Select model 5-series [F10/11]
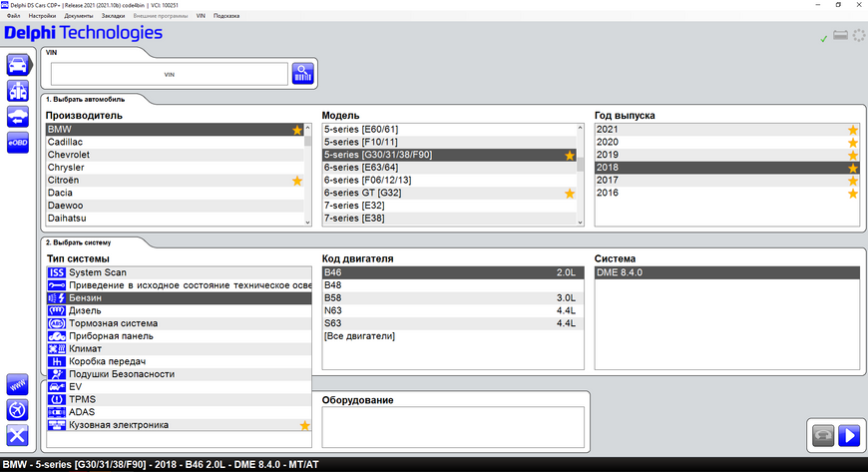Viewport: 868px width, 472px height. point(449,143)
